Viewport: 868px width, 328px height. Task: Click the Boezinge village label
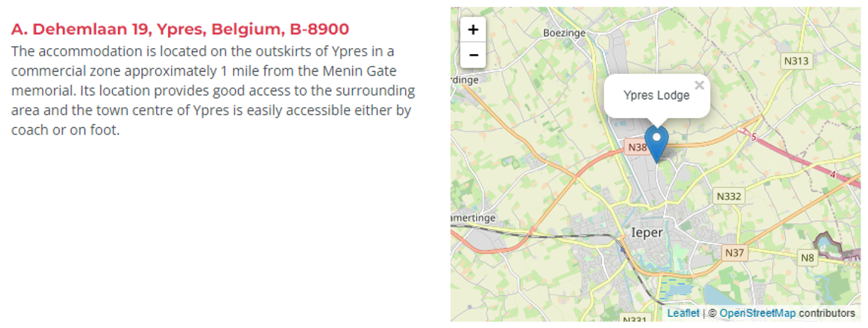564,33
